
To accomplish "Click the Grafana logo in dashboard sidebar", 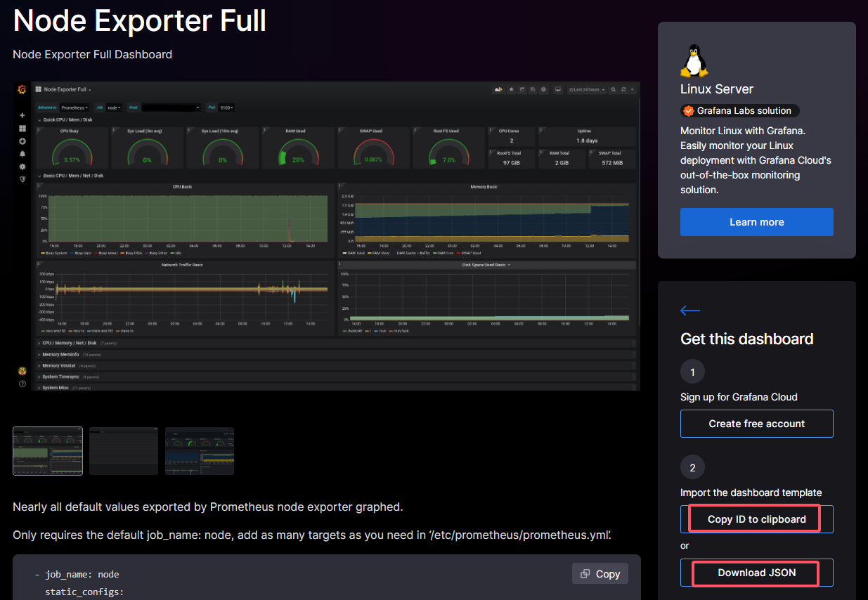I will [22, 89].
